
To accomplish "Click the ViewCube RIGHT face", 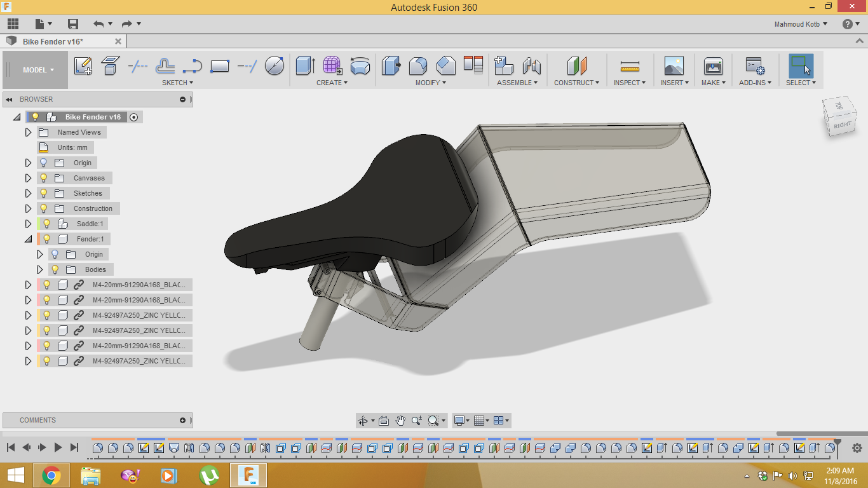I will (843, 125).
